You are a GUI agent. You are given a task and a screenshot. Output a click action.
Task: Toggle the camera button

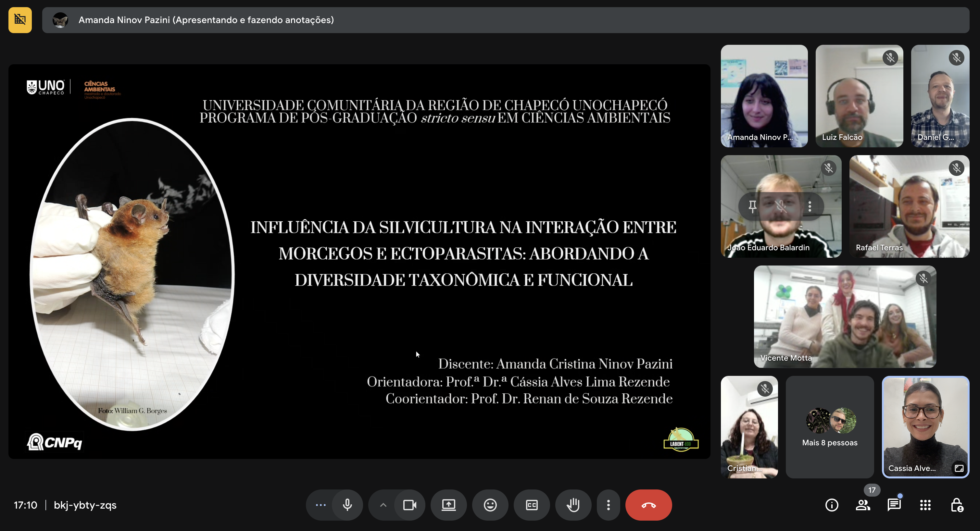pyautogui.click(x=410, y=505)
